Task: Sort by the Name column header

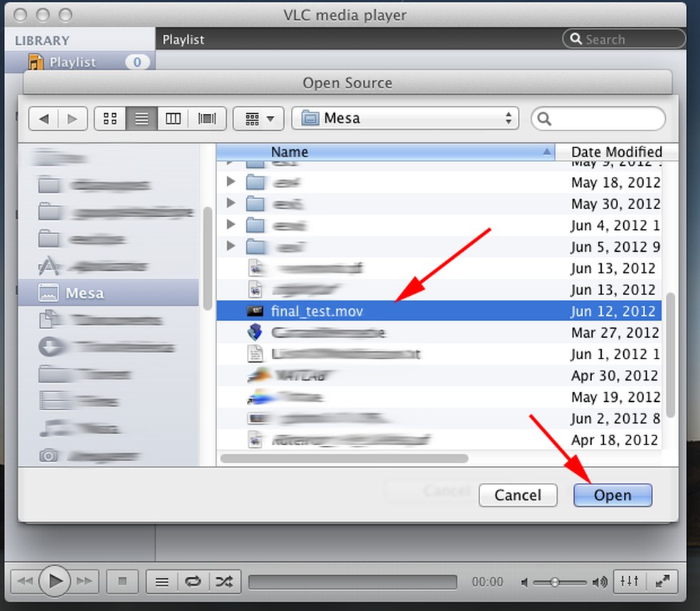Action: coord(386,152)
